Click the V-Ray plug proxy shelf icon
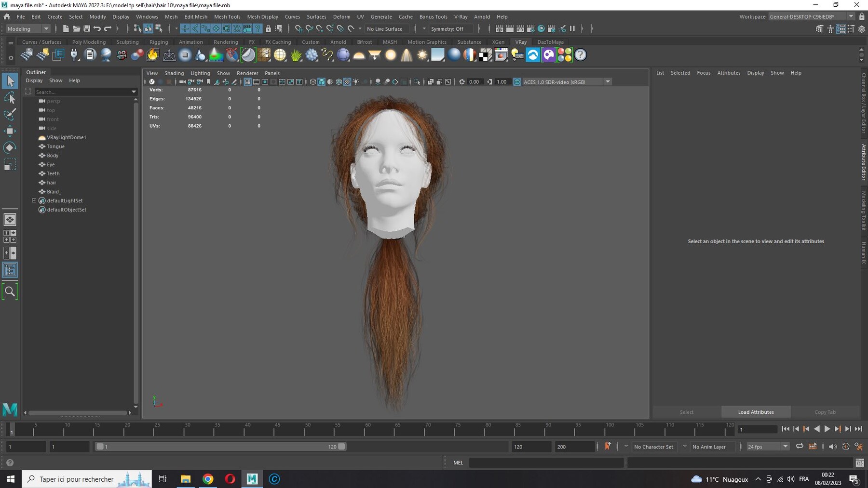The width and height of the screenshot is (868, 488). click(x=74, y=55)
